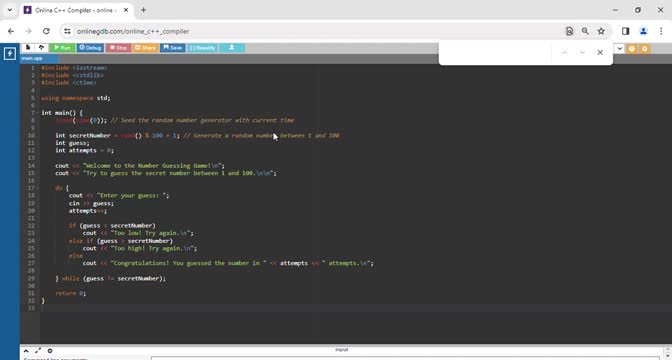Screen dimensions: 672x360
Task: Save the code with Save button
Action: click(173, 48)
